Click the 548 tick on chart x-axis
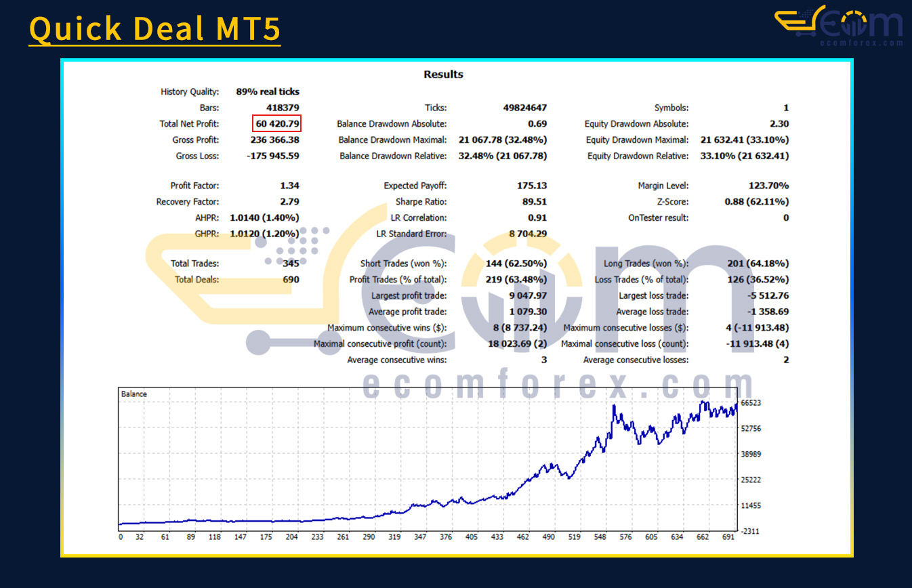 [600, 537]
